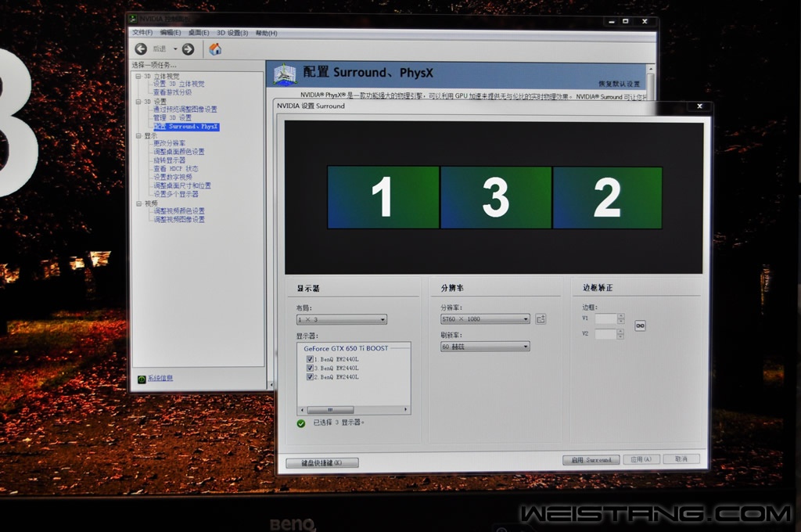Toggle checkbox for 2. BenQ EW2440L
801x532 pixels.
[311, 377]
